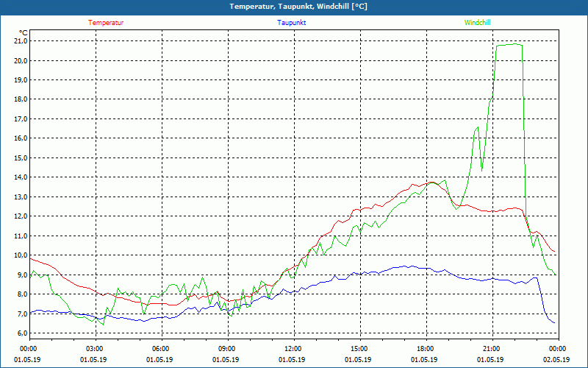Viewport: 588px width, 368px height.
Task: Click the 09:00 time axis label
Action: click(228, 349)
